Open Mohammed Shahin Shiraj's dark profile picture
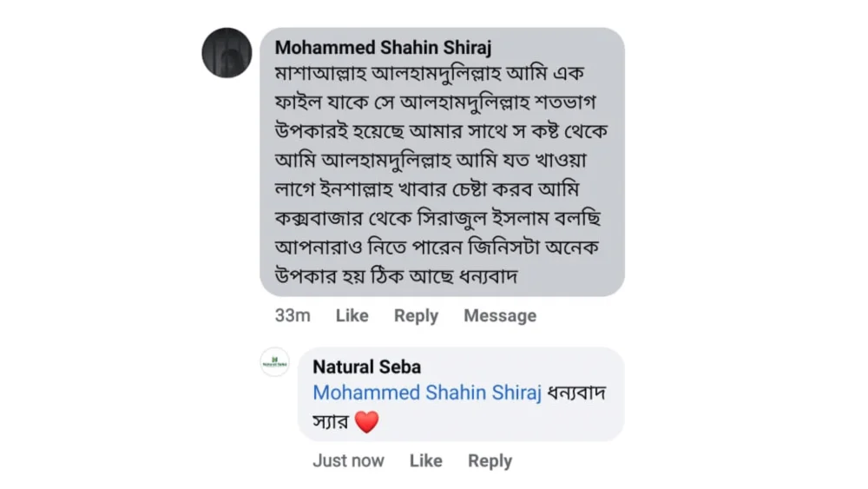 click(227, 53)
